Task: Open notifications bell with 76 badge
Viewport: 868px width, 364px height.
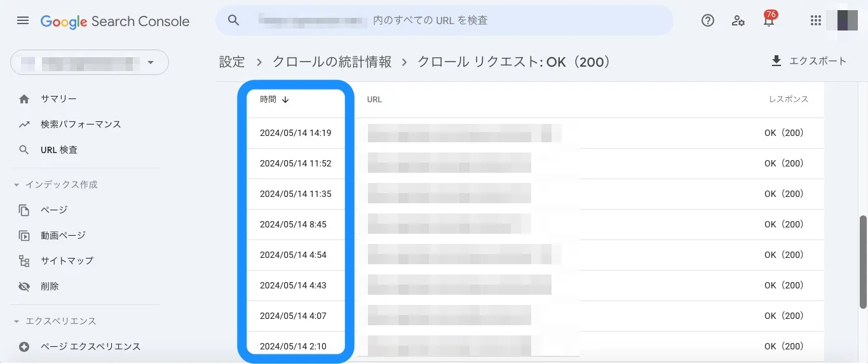Action: coord(769,19)
